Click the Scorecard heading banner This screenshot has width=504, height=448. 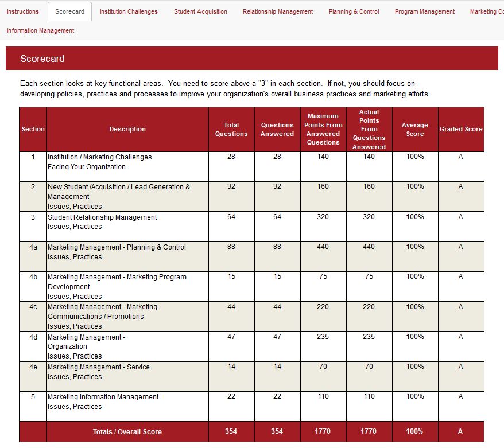tap(252, 59)
